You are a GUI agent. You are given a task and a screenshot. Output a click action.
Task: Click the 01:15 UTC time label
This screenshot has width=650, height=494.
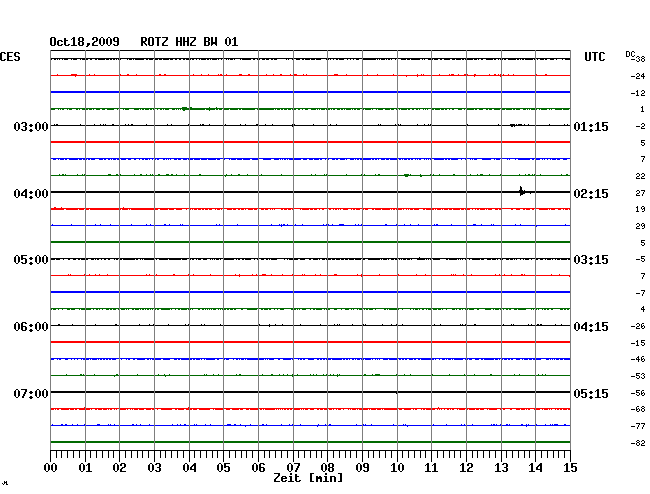coord(591,127)
